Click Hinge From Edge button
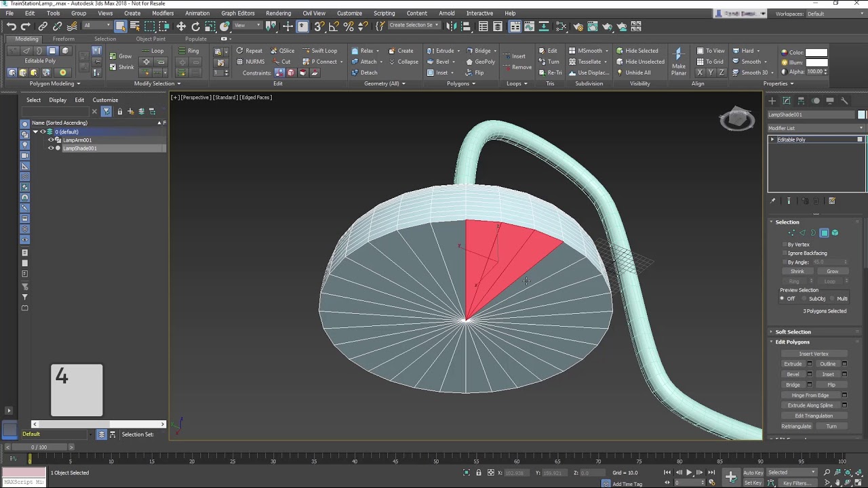This screenshot has width=868, height=488. tap(810, 395)
